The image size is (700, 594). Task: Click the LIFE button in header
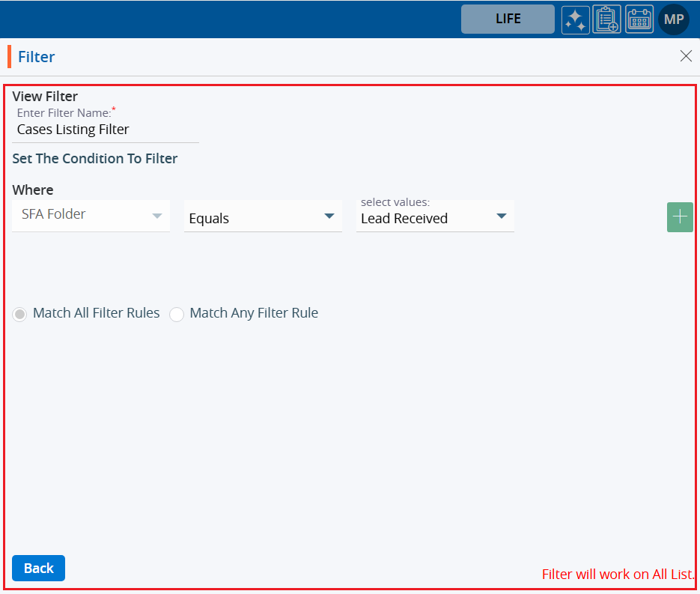coord(508,19)
